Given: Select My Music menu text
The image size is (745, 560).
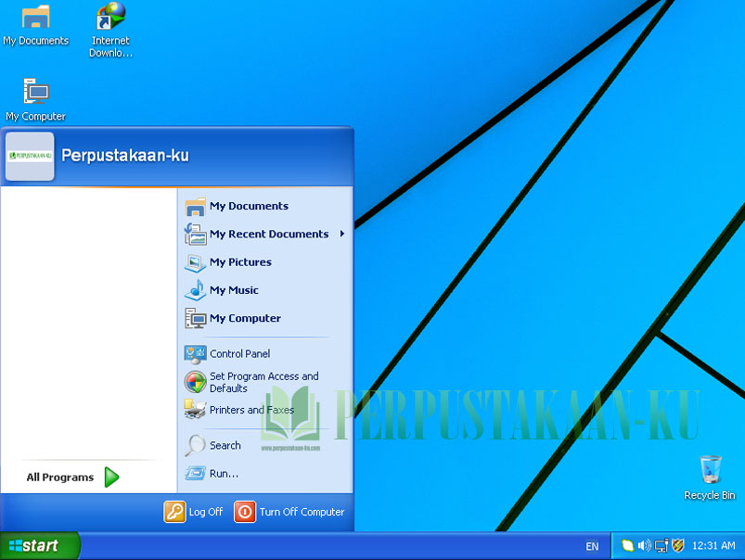Looking at the screenshot, I should coord(234,290).
